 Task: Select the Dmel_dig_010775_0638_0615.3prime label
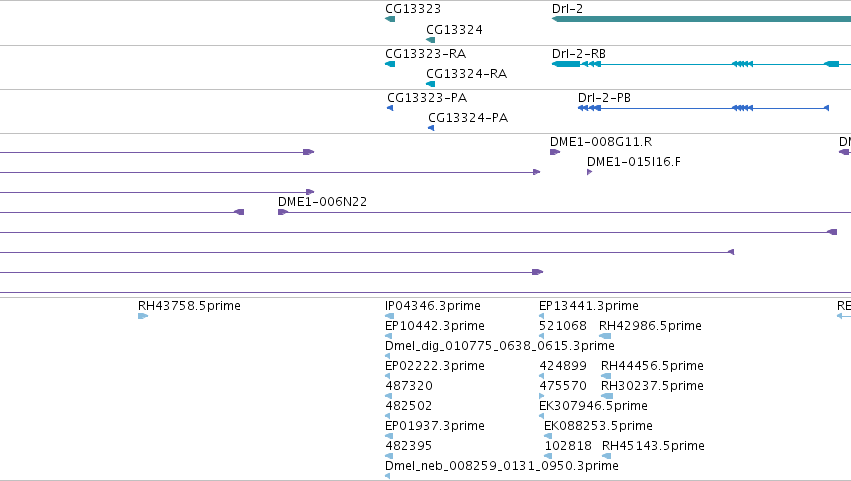[499, 346]
